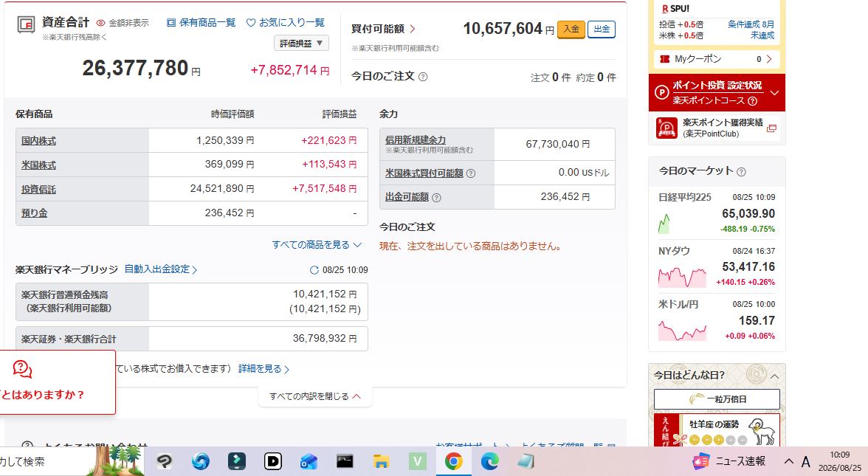Open the chat help bubble icon
This screenshot has height=476, width=868.
tap(22, 369)
